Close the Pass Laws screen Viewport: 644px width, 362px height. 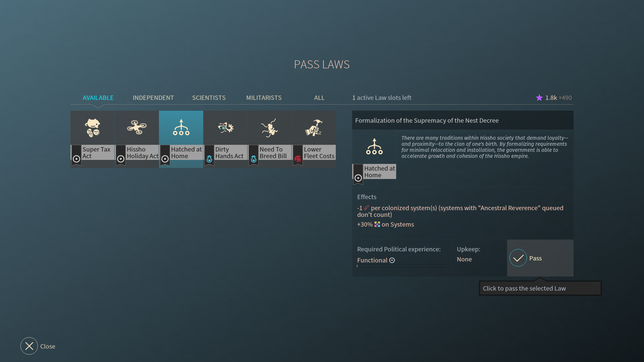29,346
